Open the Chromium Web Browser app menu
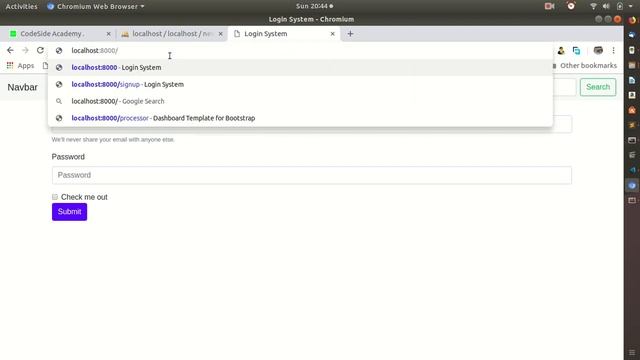 click(x=96, y=6)
